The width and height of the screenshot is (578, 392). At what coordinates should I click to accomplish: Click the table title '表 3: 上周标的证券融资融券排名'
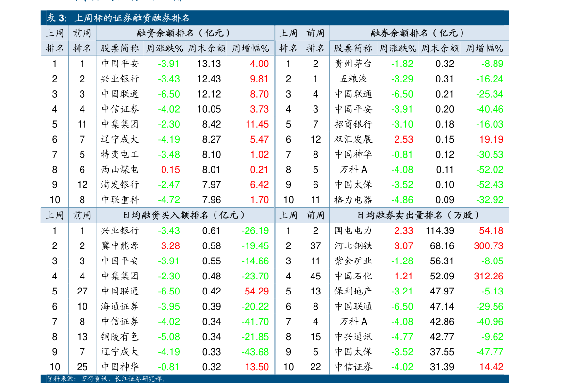(118, 18)
